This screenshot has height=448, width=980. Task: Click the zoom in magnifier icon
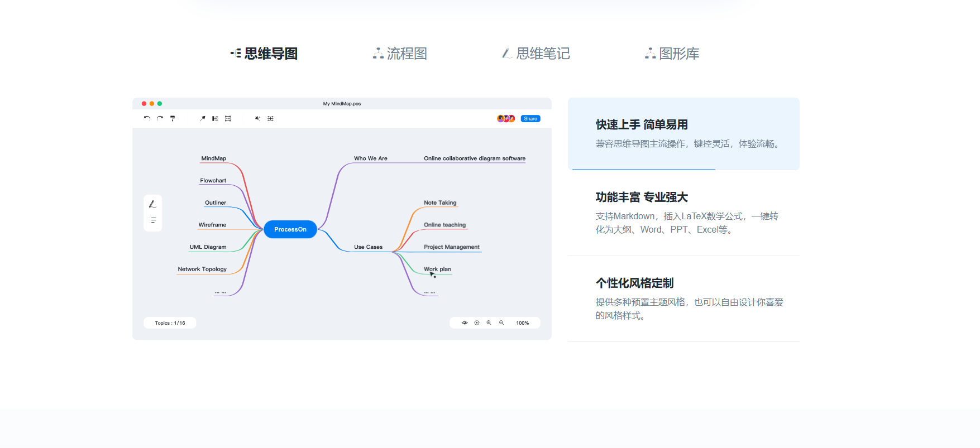[x=489, y=323]
